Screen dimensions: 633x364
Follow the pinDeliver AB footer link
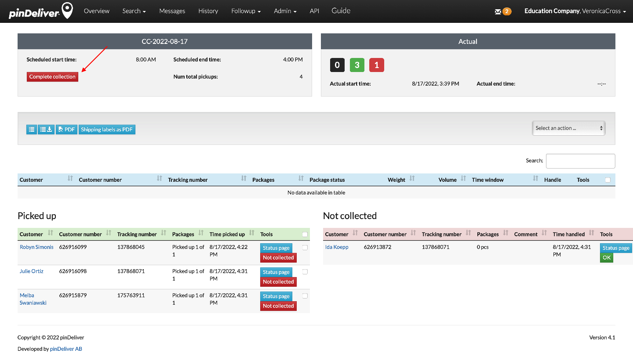[x=66, y=349]
